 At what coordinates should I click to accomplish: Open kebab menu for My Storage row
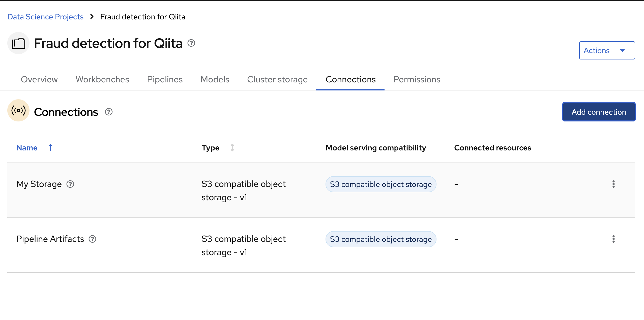(x=613, y=184)
